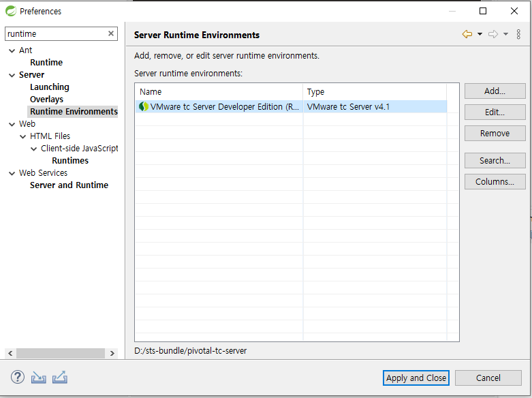Click the Edit... button
The image size is (532, 398).
[495, 112]
